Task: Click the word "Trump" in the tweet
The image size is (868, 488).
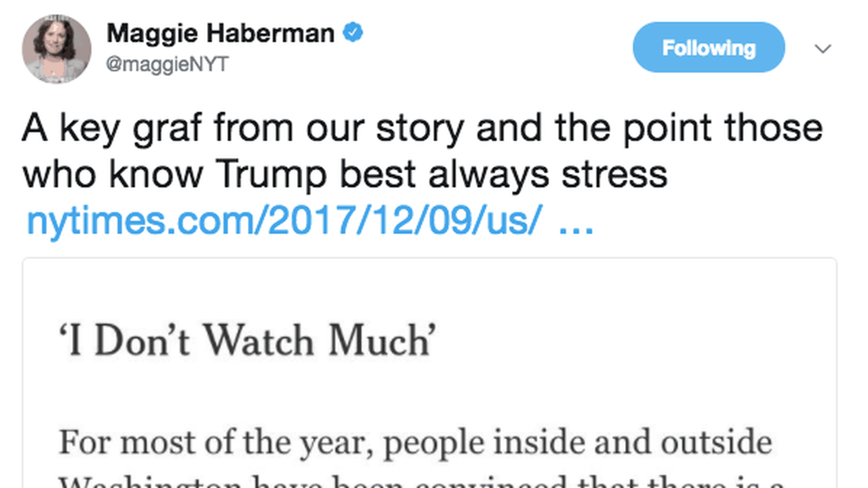Action: click(271, 174)
